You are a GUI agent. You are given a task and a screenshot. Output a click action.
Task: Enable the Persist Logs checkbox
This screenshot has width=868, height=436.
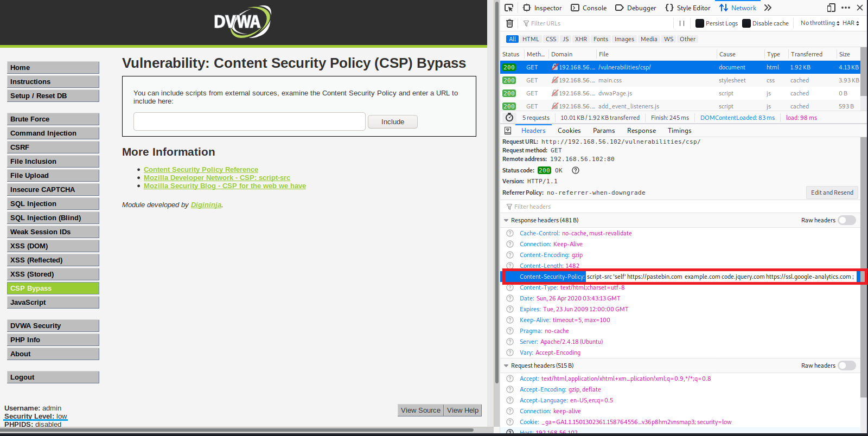click(x=700, y=23)
